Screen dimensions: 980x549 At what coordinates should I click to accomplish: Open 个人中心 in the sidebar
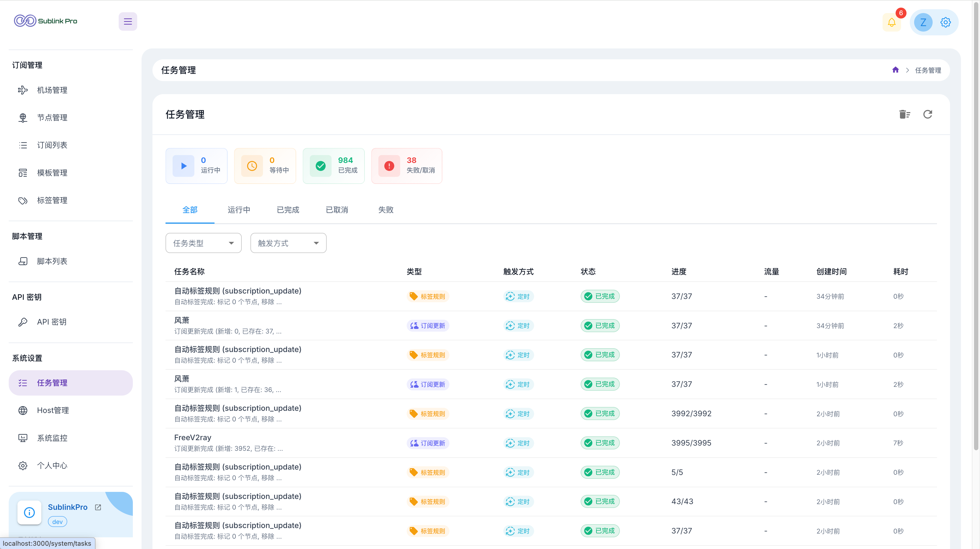point(71,465)
